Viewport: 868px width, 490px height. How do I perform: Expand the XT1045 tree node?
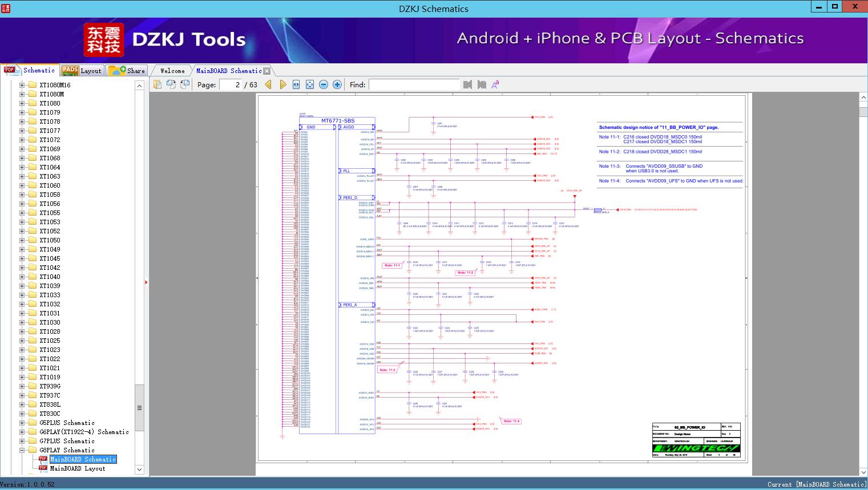pos(22,258)
